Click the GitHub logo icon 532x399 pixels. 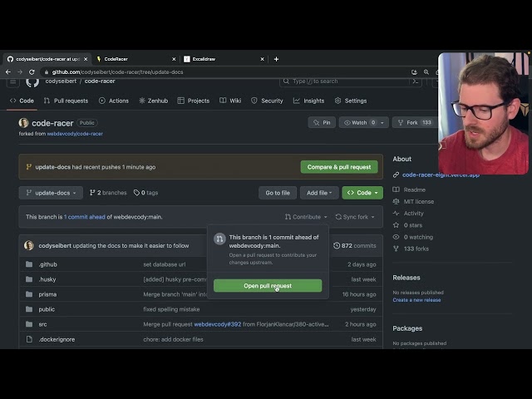32,81
